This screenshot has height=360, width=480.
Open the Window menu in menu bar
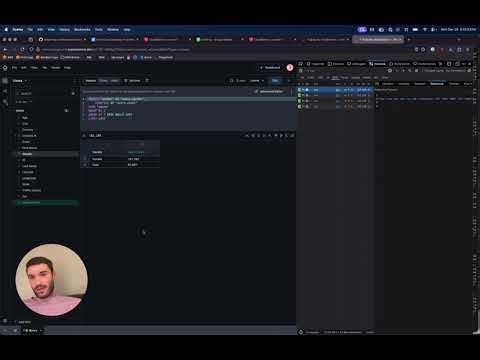(x=113, y=29)
